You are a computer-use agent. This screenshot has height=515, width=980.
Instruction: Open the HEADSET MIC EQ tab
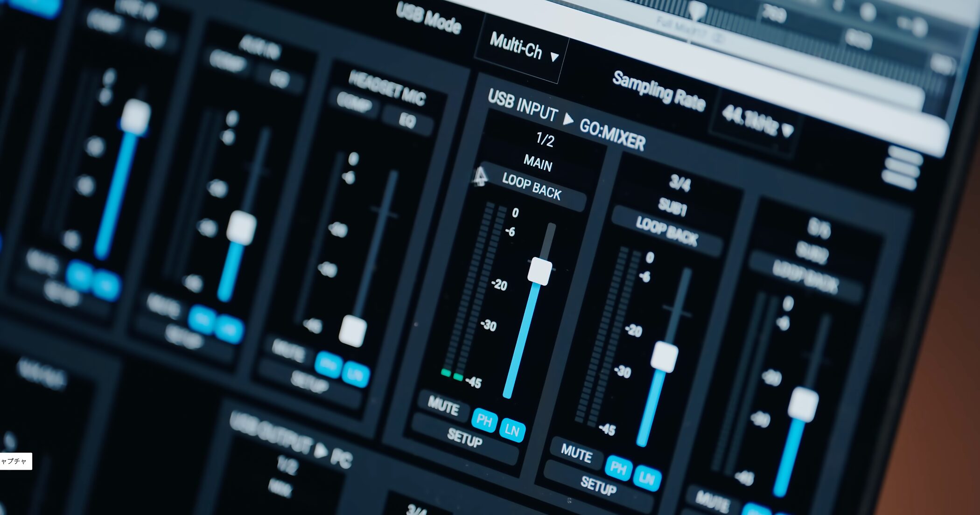tap(407, 121)
